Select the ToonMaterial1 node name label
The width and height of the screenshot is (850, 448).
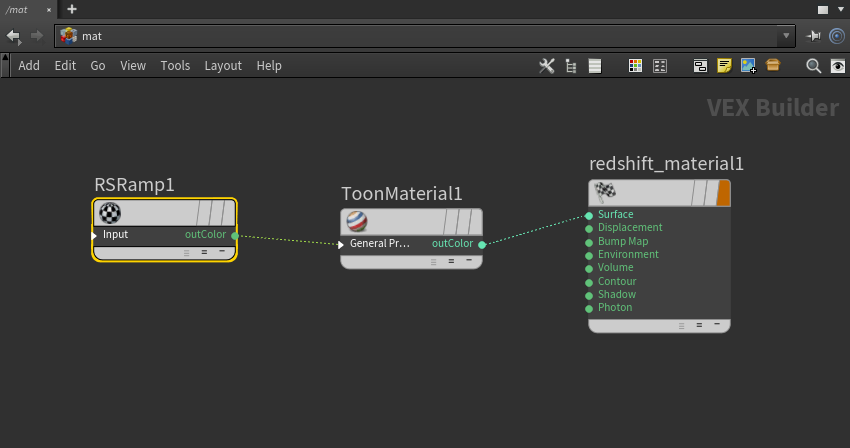click(402, 194)
